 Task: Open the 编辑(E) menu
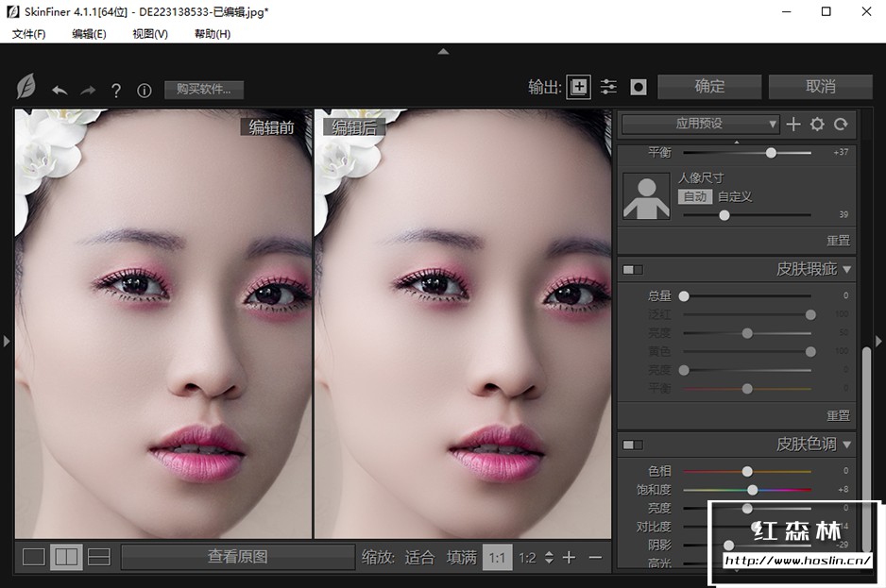coord(90,34)
